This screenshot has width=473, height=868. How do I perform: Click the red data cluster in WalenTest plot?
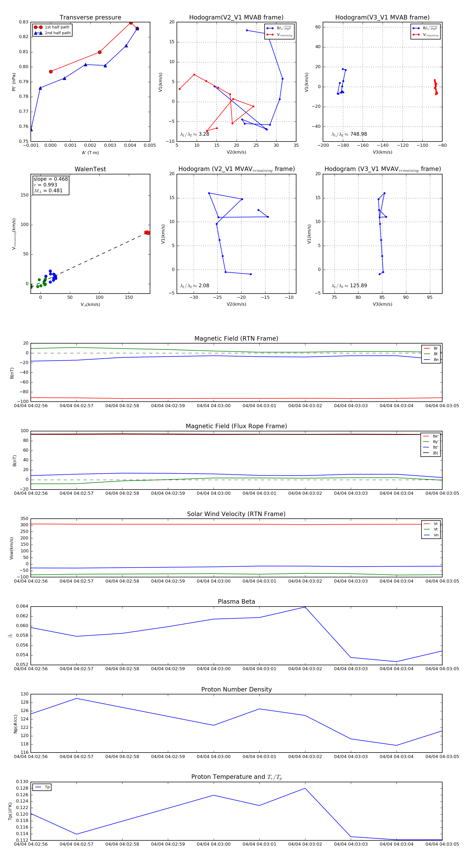(x=147, y=233)
